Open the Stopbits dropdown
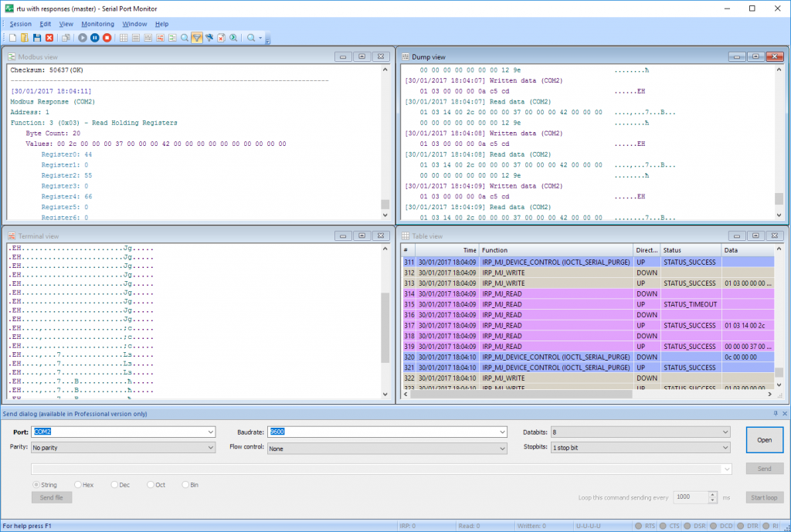This screenshot has width=791, height=532. (x=726, y=447)
